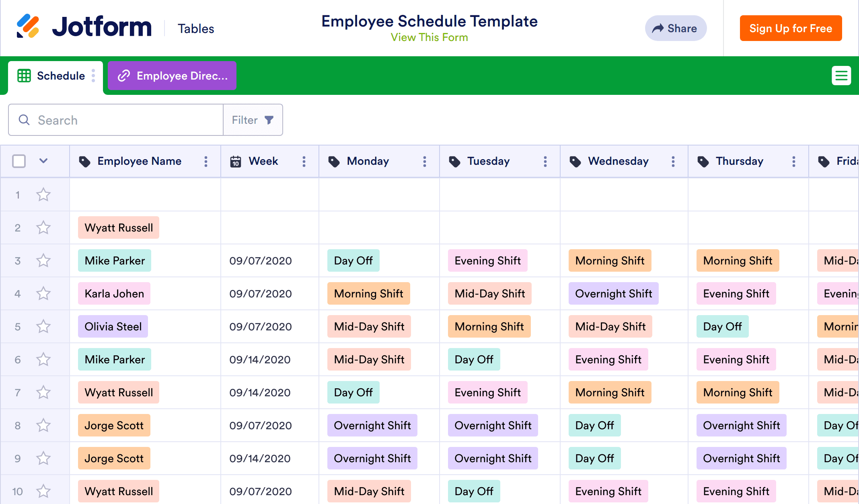Expand the selection dropdown chevron in header
The height and width of the screenshot is (504, 859).
pos(43,161)
